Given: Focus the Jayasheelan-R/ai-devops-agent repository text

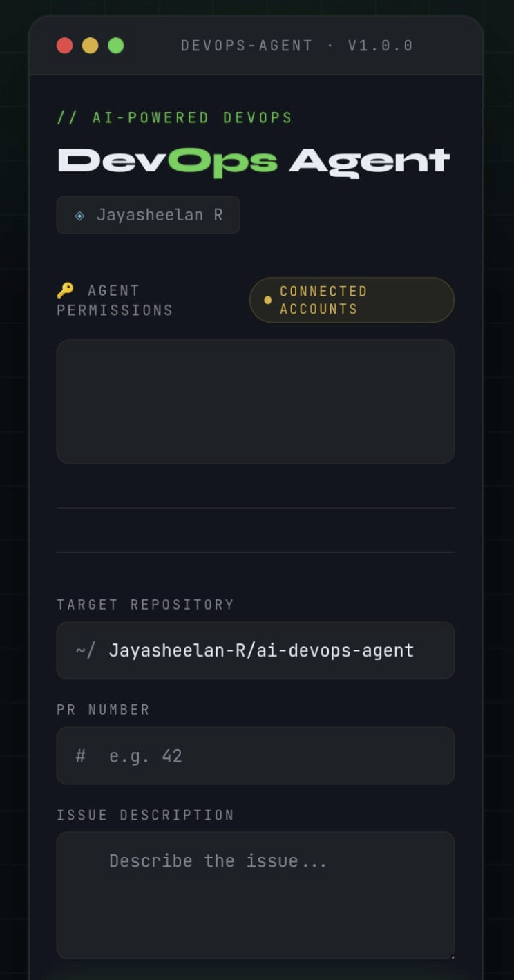Looking at the screenshot, I should (x=261, y=650).
